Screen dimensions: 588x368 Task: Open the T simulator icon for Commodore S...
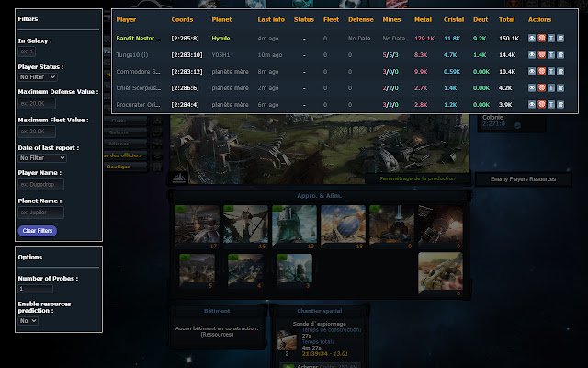(x=551, y=71)
